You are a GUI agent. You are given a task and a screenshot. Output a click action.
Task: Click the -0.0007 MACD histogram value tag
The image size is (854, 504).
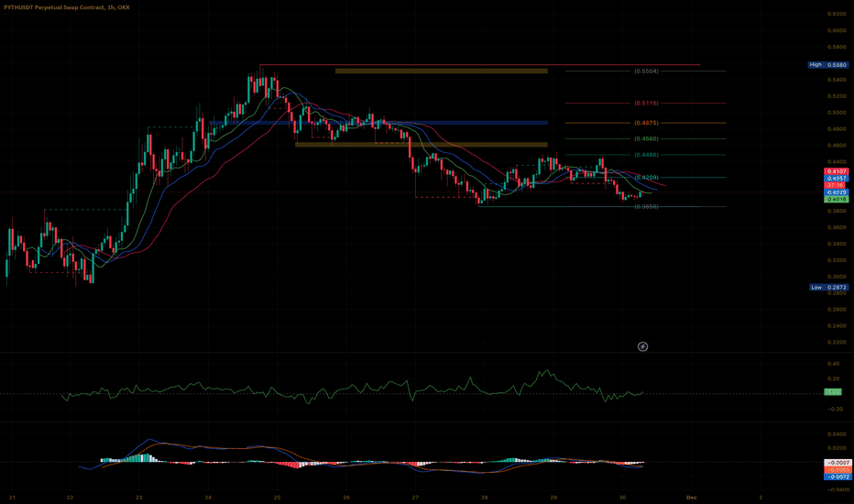pyautogui.click(x=836, y=463)
